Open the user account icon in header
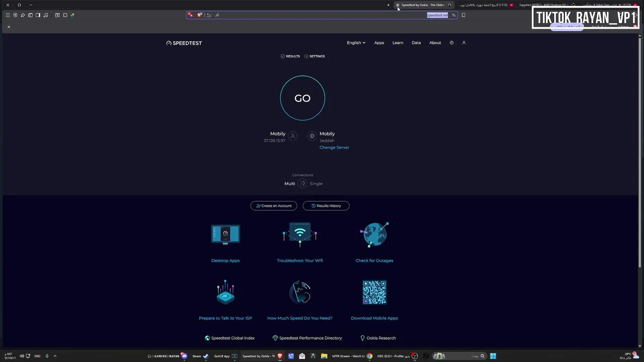 [x=464, y=43]
